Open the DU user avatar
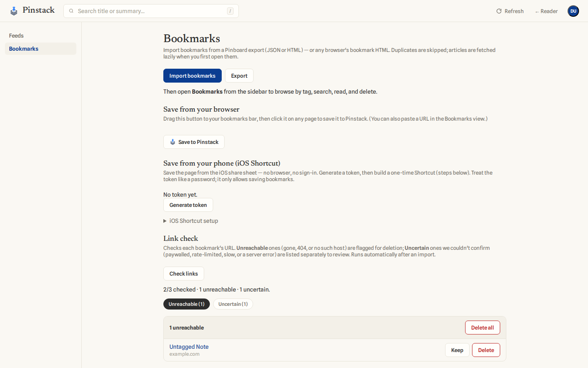Image resolution: width=588 pixels, height=368 pixels. (x=573, y=11)
